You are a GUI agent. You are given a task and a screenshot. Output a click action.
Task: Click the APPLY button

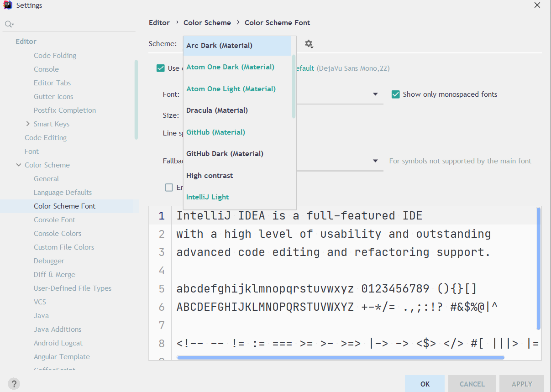pyautogui.click(x=522, y=384)
